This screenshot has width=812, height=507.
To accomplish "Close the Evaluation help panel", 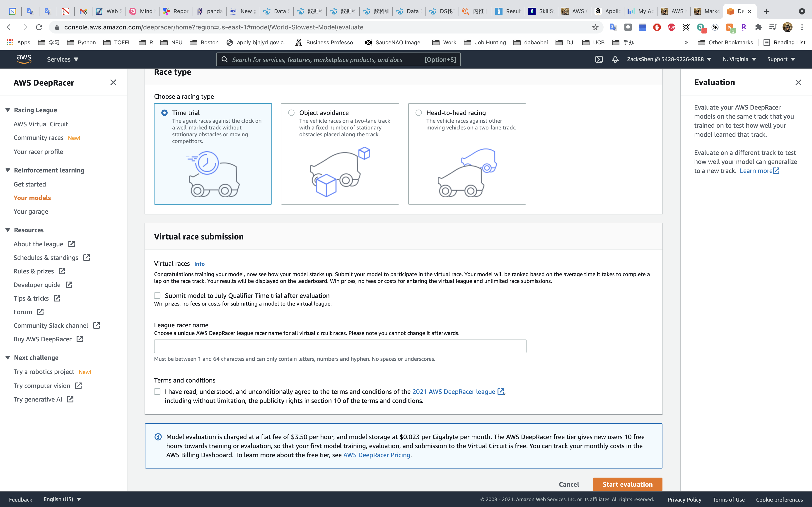I will tap(798, 82).
